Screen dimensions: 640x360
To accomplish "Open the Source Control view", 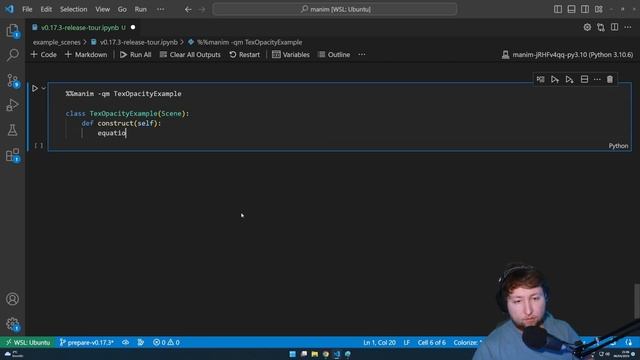I will 12,80.
